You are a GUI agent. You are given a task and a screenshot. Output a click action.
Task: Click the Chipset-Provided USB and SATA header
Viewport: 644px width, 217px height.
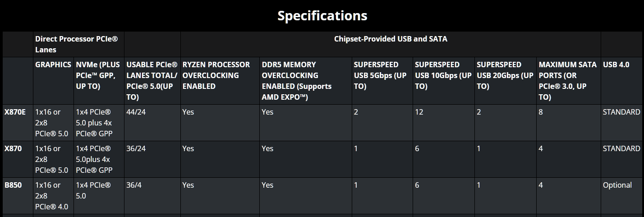coord(391,39)
